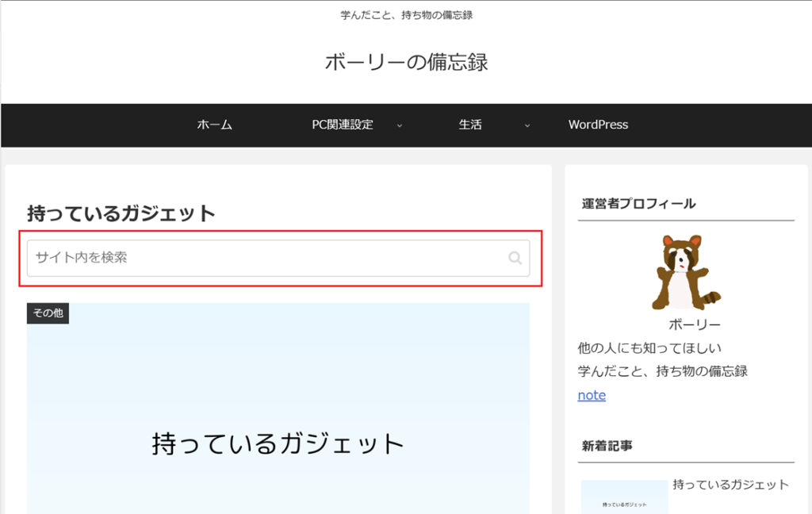Open the 生活 menu item
This screenshot has width=812, height=514.
coord(470,125)
